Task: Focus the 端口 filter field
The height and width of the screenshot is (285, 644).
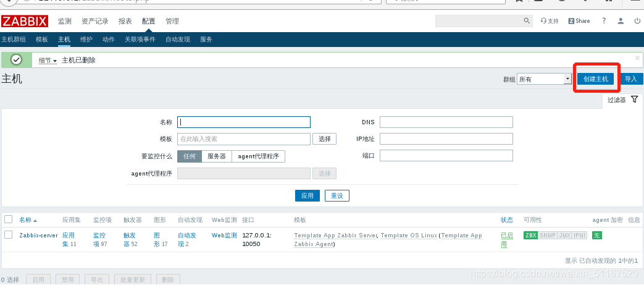Action: point(446,155)
